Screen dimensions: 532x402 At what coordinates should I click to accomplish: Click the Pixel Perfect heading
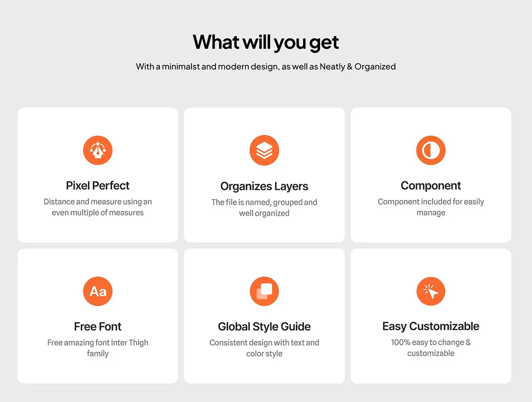tap(98, 186)
